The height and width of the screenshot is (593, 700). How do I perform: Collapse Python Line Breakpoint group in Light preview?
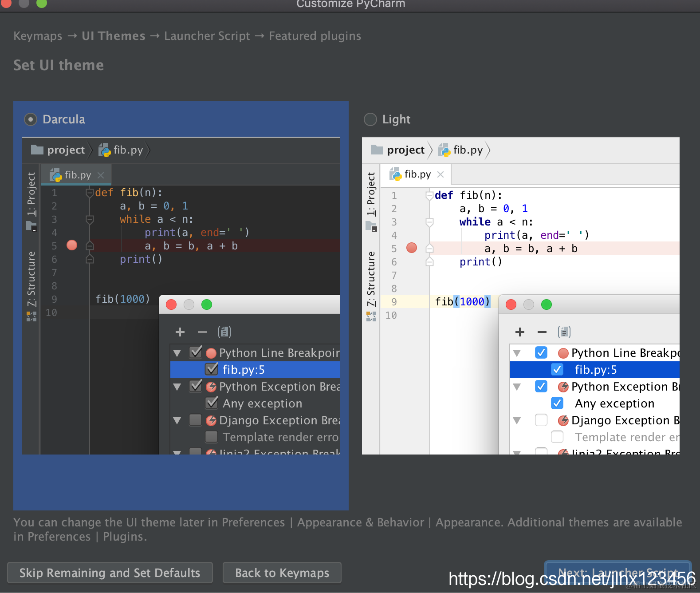click(x=517, y=353)
